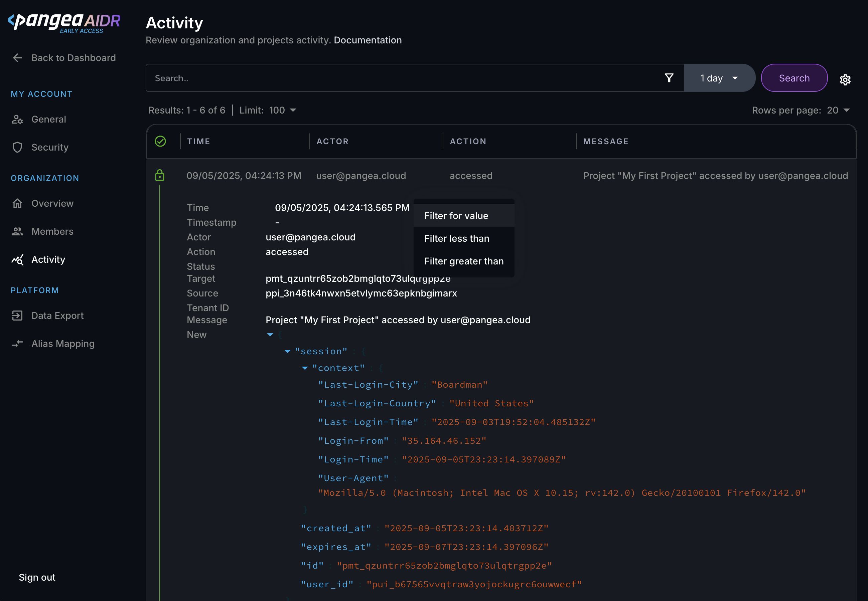Click the Overview home icon

17,203
